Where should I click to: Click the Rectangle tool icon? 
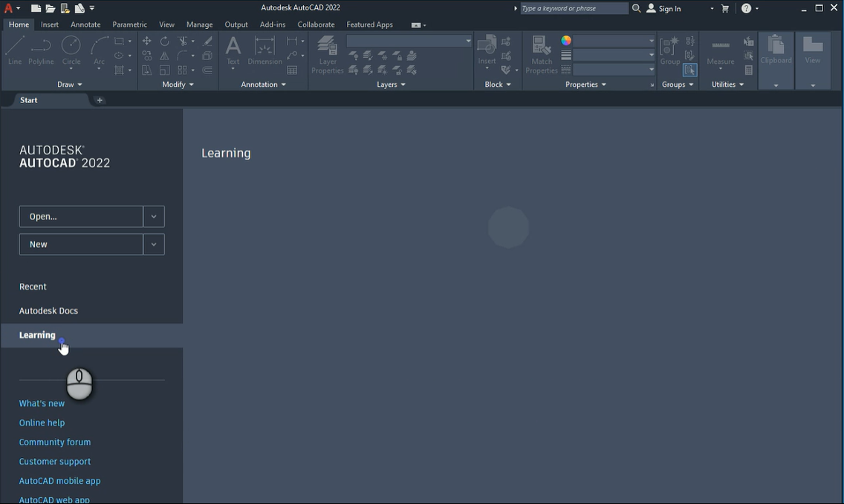pos(119,41)
